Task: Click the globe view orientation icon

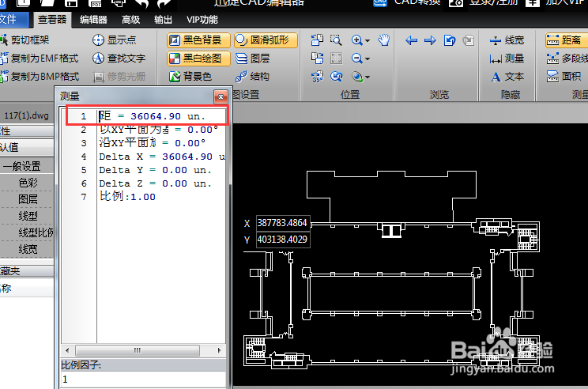Action: click(357, 77)
